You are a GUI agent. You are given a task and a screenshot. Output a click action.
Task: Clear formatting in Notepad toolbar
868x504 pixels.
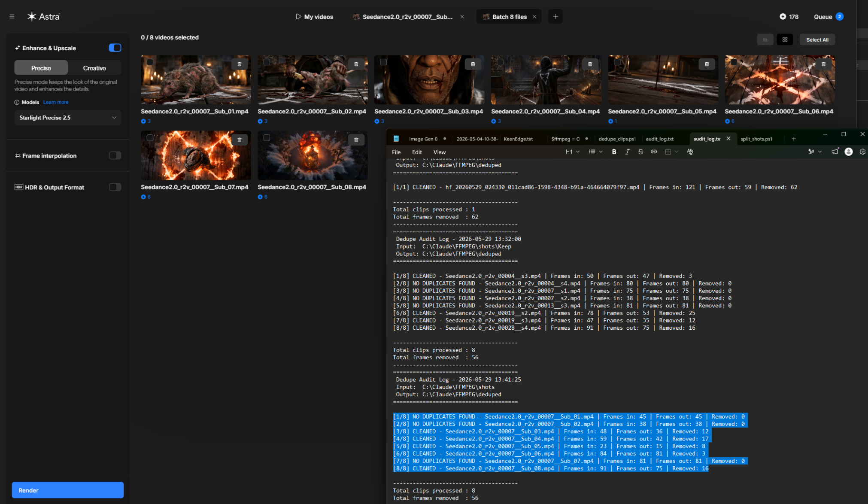point(690,152)
